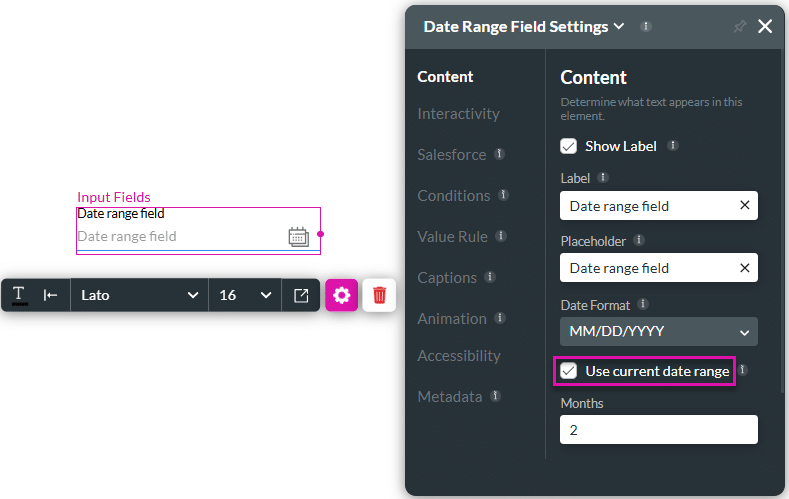
Task: Click info icon beside Use current date range
Action: point(742,370)
